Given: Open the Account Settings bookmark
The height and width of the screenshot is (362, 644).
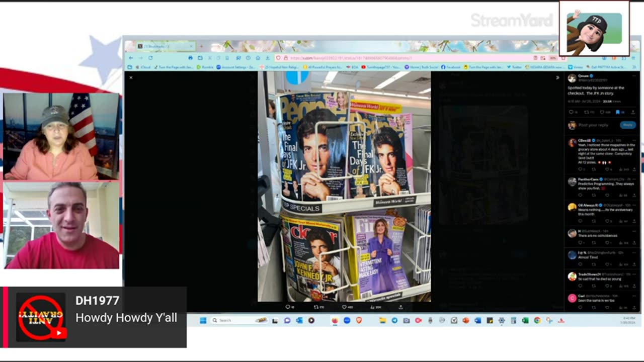Looking at the screenshot, I should 235,67.
